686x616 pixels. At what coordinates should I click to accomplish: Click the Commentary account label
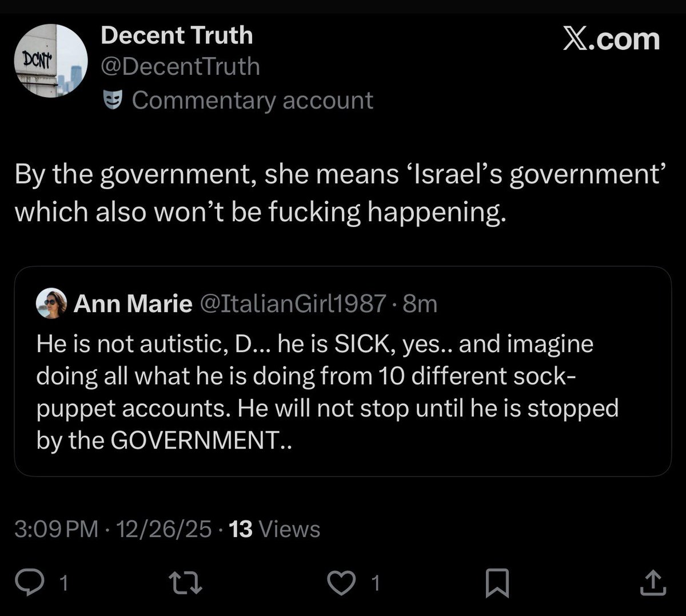252,101
